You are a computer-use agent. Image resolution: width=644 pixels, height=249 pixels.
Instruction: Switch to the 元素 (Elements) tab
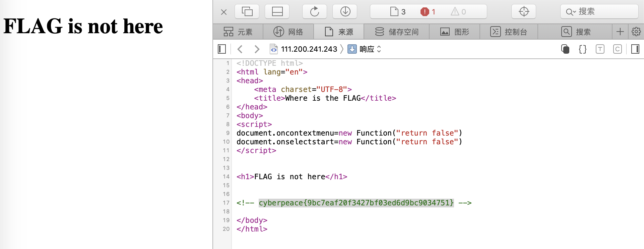click(238, 32)
